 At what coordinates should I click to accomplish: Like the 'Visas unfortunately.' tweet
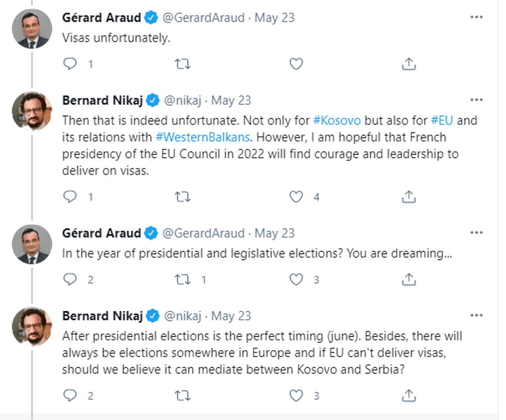pyautogui.click(x=295, y=64)
